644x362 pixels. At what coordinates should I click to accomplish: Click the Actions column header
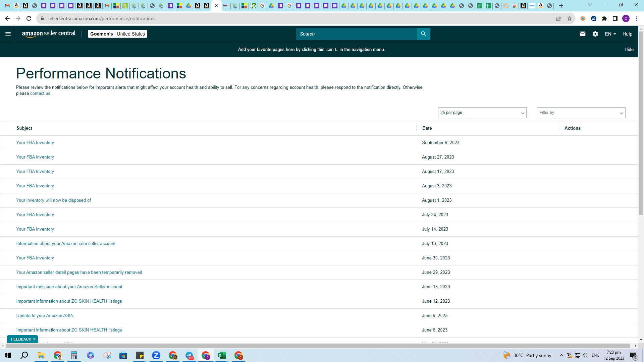[572, 128]
